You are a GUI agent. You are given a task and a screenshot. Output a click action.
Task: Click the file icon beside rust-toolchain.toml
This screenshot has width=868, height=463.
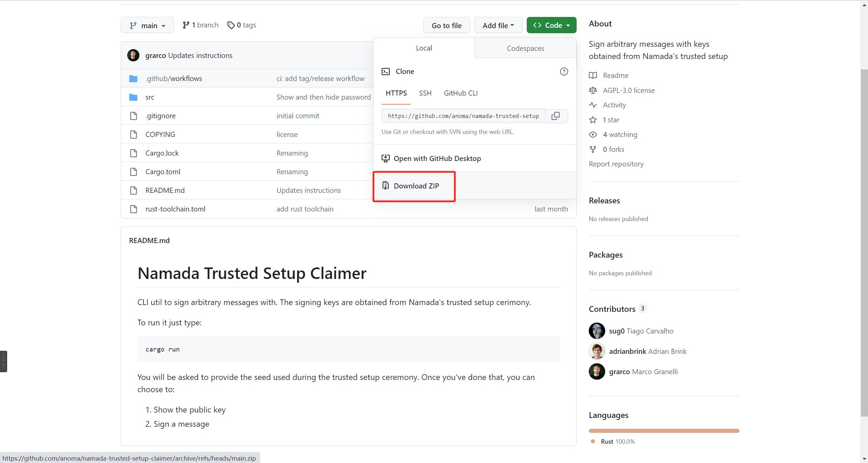[134, 209]
